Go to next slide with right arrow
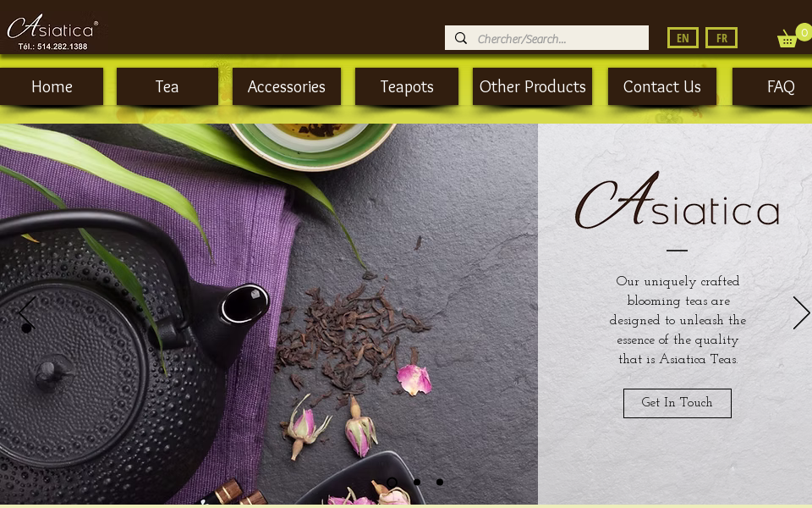The width and height of the screenshot is (812, 508). (801, 312)
